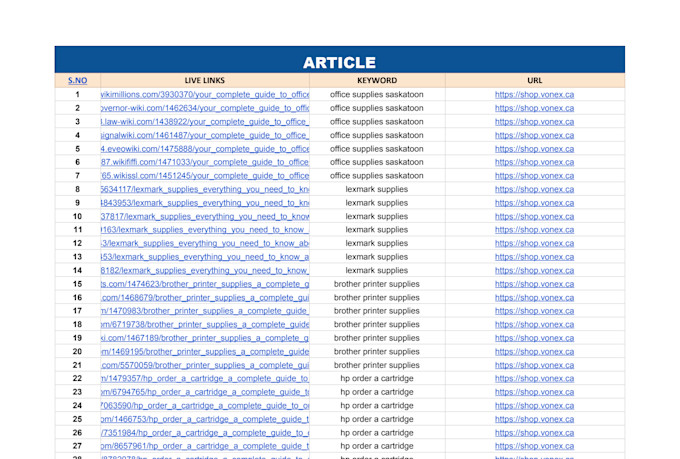Click the shop.vonex.ca URL in row 11

click(534, 230)
